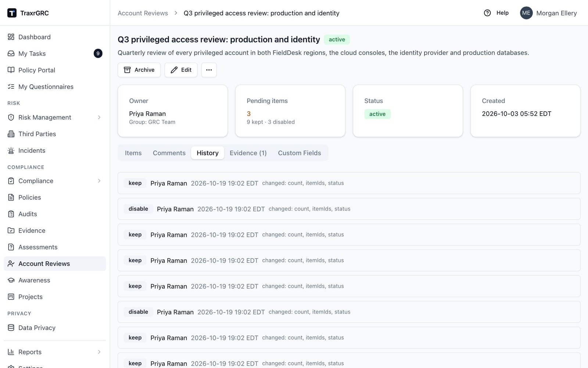Click the pencil icon on Edit button
Screen dimensions: 588x368
(x=174, y=70)
